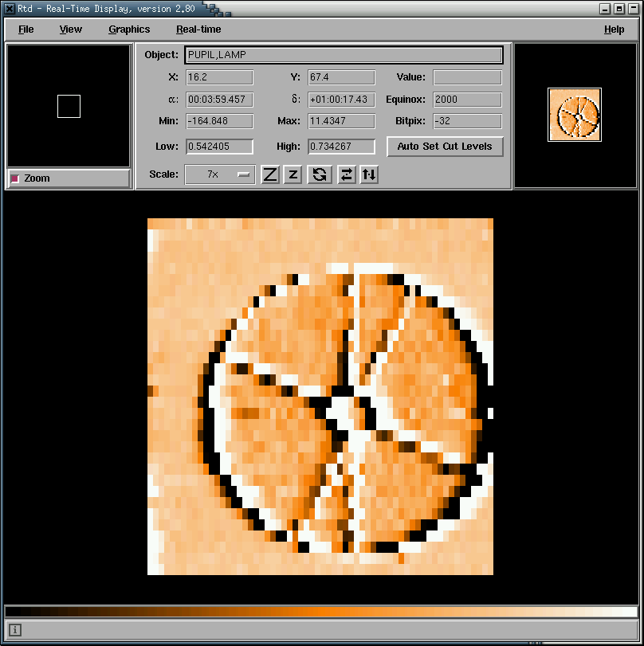Image resolution: width=644 pixels, height=646 pixels.
Task: Click the info icon in the status bar
Action: 15,630
